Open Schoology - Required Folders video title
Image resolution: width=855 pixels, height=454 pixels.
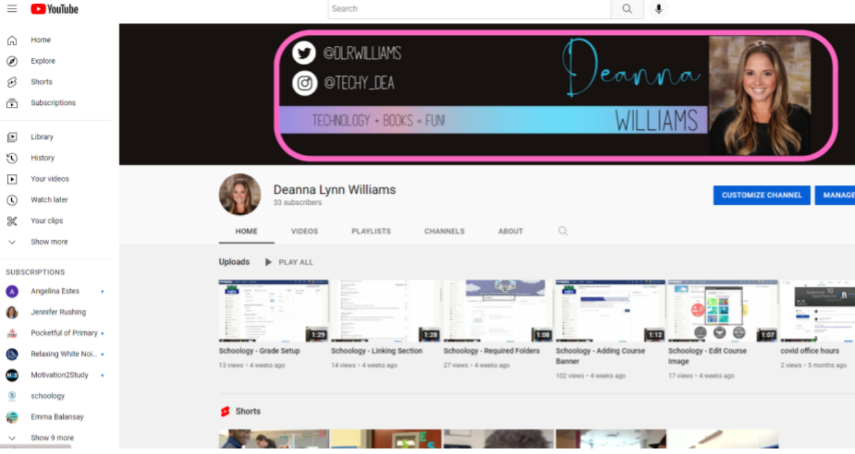[x=491, y=351]
